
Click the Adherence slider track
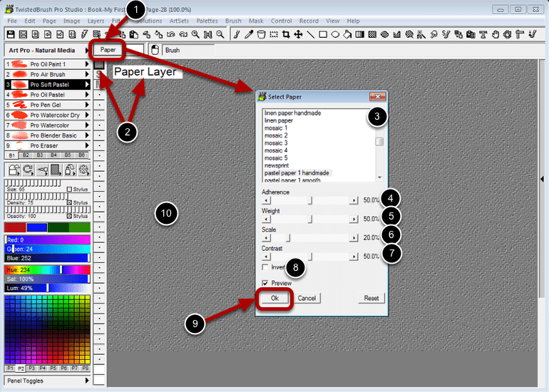[310, 200]
